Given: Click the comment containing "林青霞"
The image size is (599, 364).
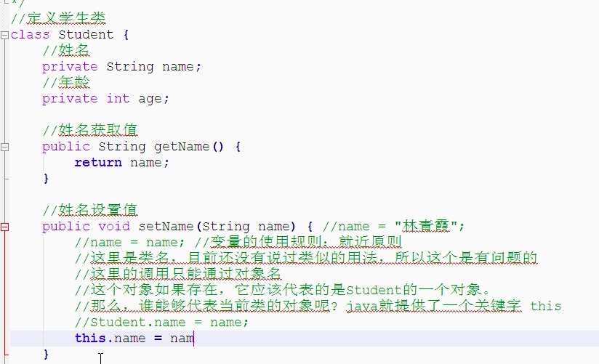Looking at the screenshot, I should click(393, 227).
